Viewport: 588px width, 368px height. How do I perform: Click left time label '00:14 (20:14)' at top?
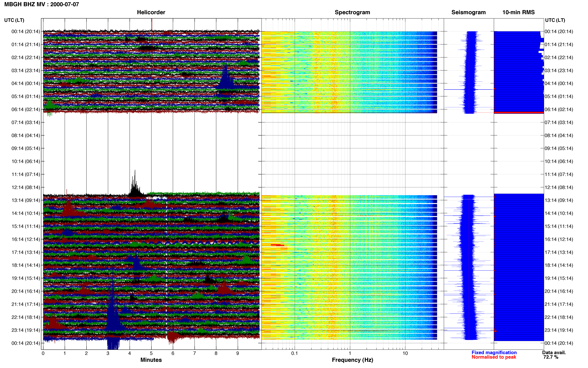(x=26, y=31)
